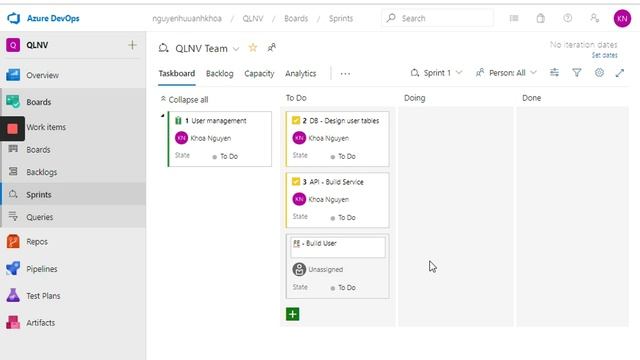Toggle the favorite star for QLNV Team
Viewport: 640px width, 360px height.
pyautogui.click(x=253, y=48)
